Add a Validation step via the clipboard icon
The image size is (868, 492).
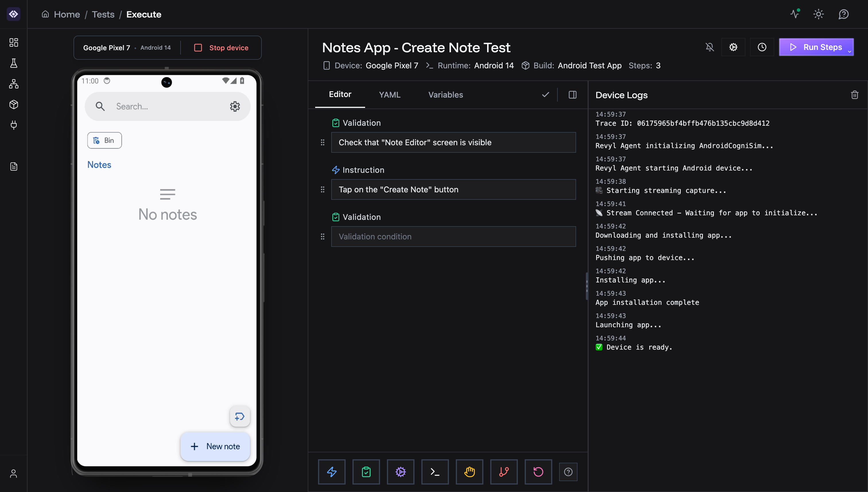click(x=366, y=472)
